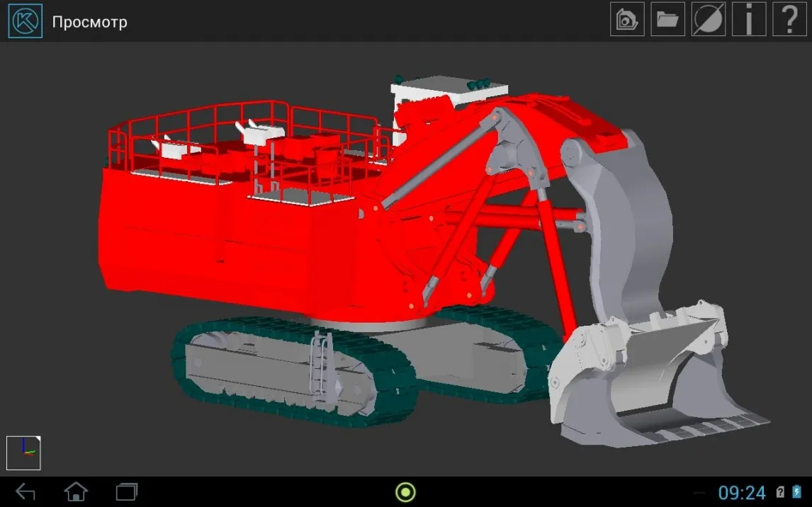Open a model file via folder icon
812x507 pixels.
pyautogui.click(x=667, y=19)
